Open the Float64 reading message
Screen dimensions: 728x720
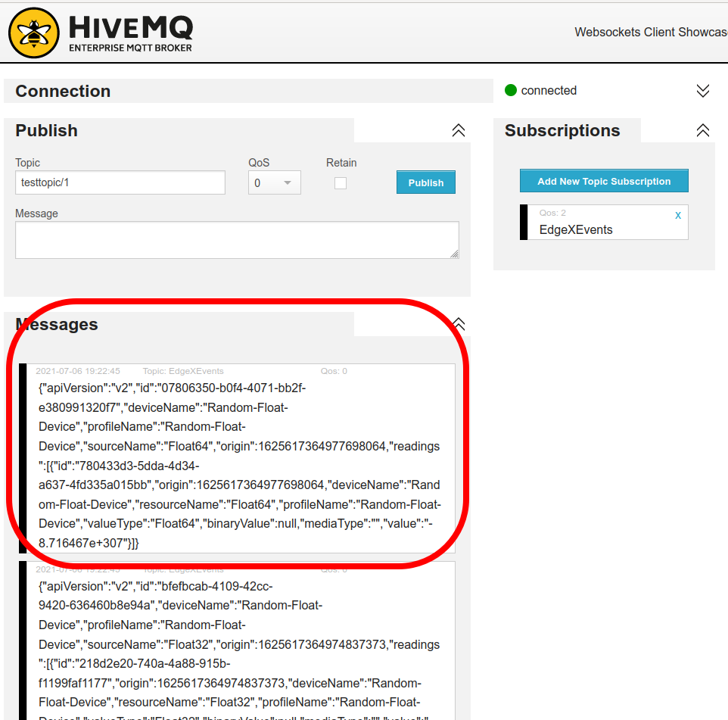(x=237, y=459)
